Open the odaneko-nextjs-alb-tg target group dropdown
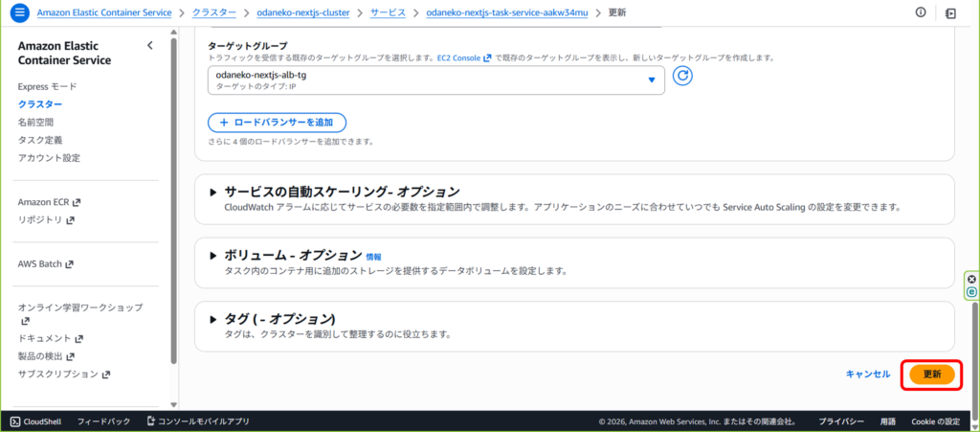 point(435,80)
